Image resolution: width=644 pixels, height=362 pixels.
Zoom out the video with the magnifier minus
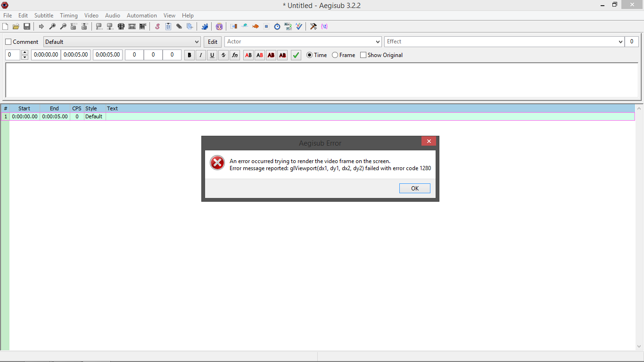pos(63,26)
